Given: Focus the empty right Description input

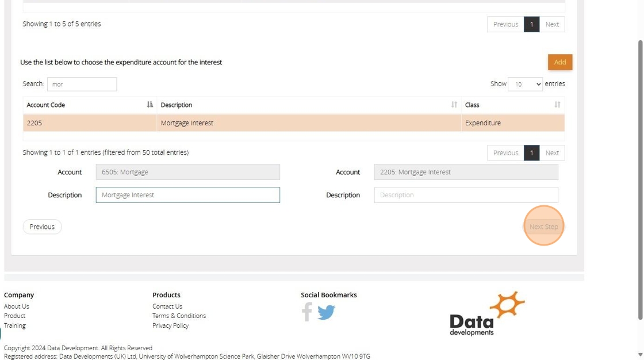Looking at the screenshot, I should pos(466,195).
